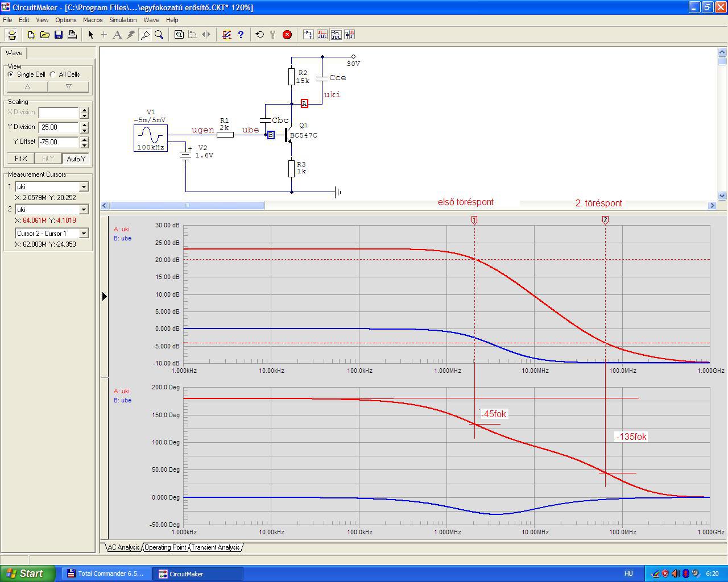Screen dimensions: 728x582
Task: Click the rotate component icon
Action: 193,35
